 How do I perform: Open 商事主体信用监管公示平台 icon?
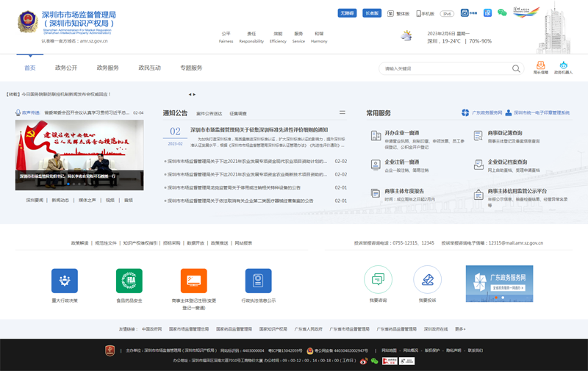pos(478,195)
